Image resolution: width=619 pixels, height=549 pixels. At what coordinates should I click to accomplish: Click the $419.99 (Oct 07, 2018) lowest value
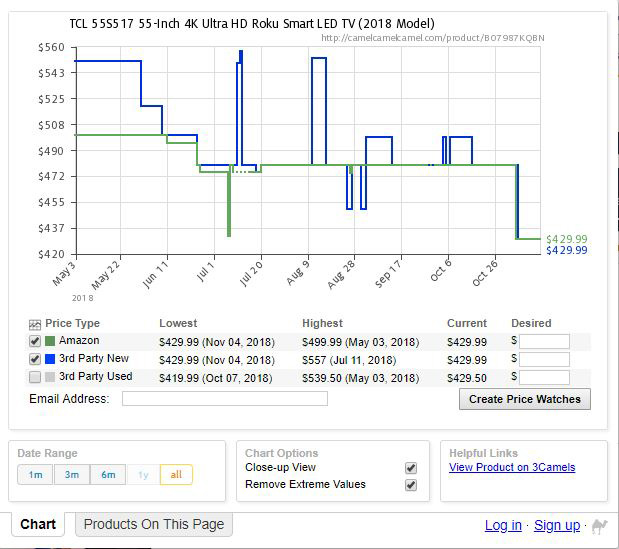[x=216, y=378]
